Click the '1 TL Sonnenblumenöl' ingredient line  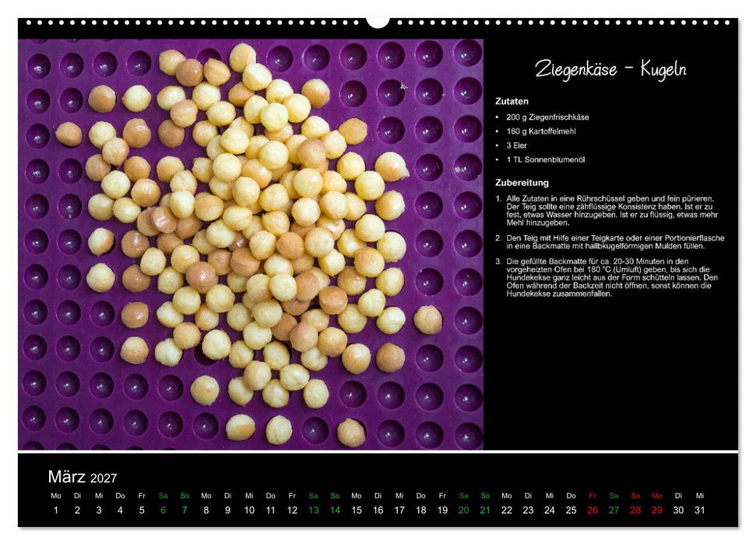[545, 160]
